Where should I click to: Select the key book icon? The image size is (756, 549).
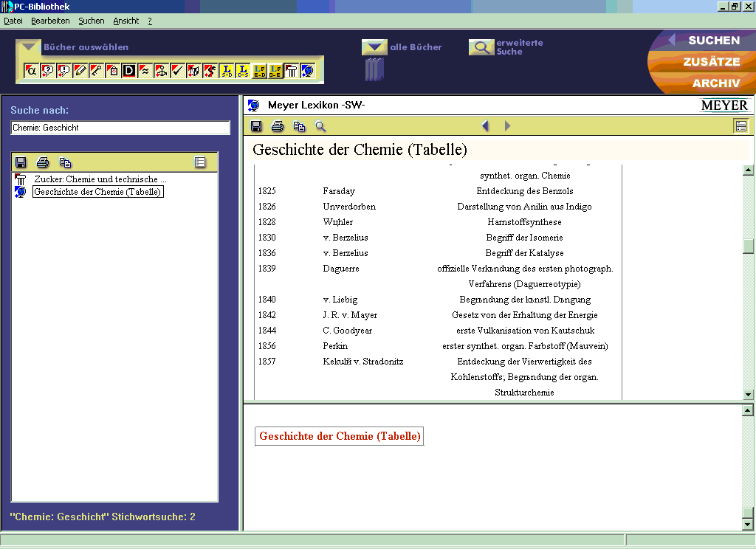coord(96,71)
